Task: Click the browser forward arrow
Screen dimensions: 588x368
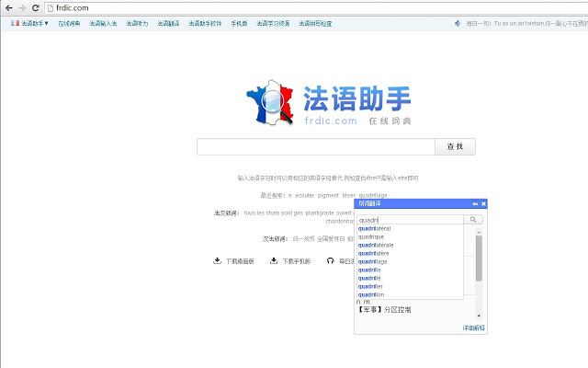Action: click(x=22, y=8)
